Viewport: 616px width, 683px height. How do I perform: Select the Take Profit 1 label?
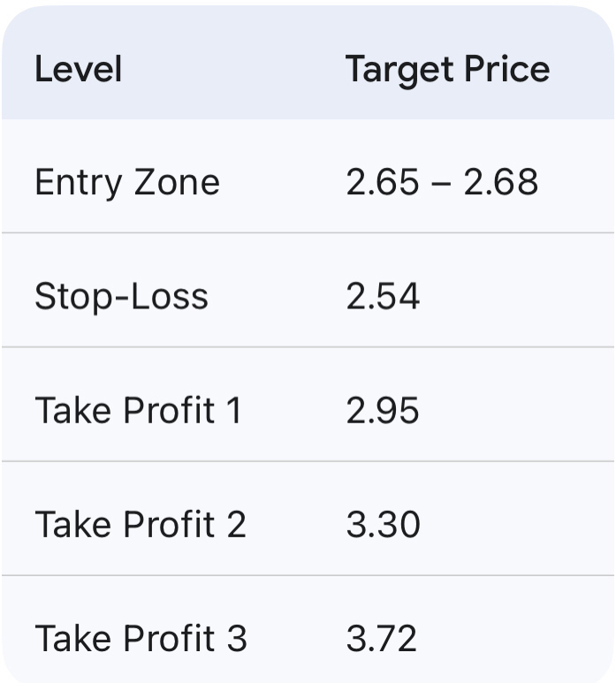(138, 411)
